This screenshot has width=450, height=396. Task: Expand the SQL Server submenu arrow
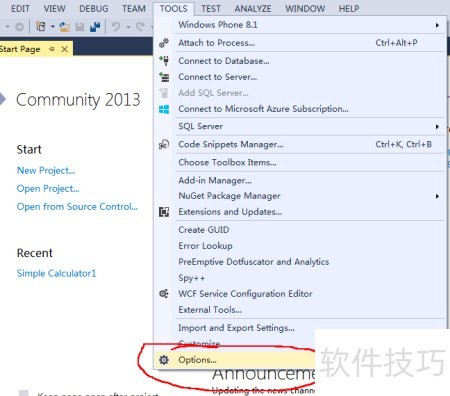tap(437, 127)
